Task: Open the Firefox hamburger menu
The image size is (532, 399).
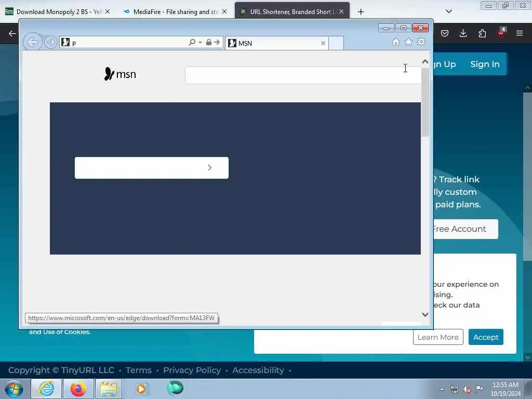Action: point(520,33)
